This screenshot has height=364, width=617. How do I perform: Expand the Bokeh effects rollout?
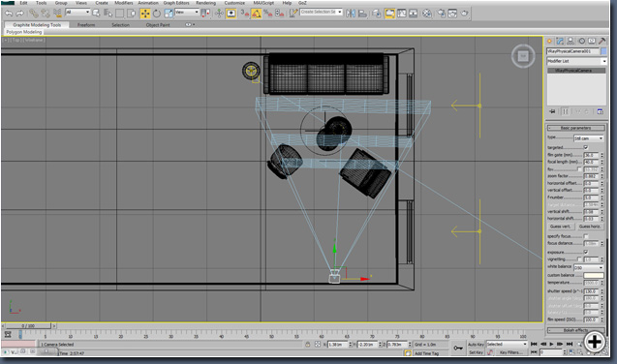[x=575, y=330]
